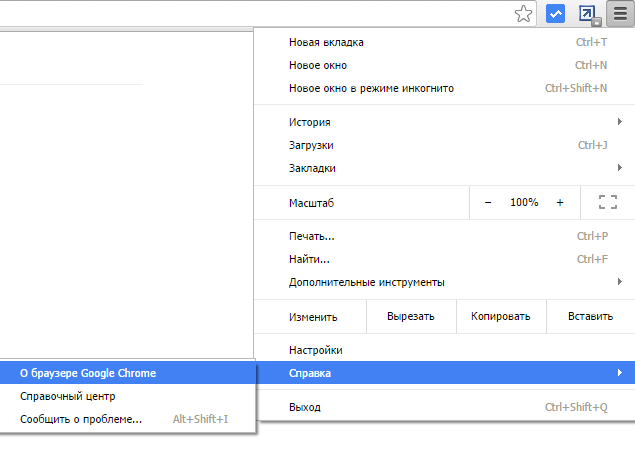Open Новое окно в режиме инкогнито
This screenshot has height=474, width=635.
click(444, 88)
